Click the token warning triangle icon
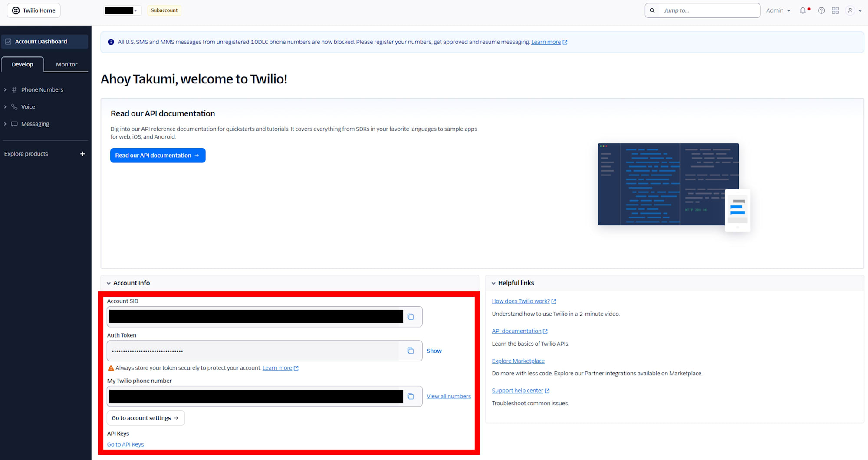Viewport: 868px width, 460px height. point(111,368)
